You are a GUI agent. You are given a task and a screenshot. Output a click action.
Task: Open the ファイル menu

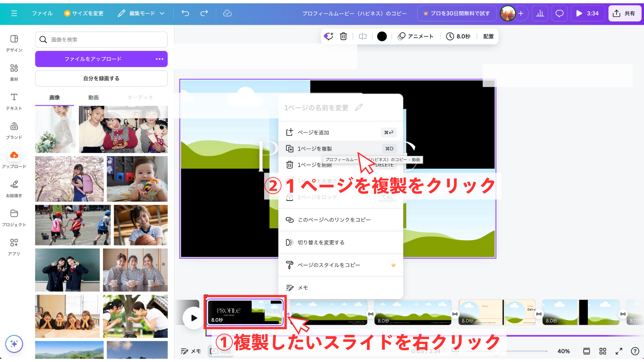coord(42,13)
